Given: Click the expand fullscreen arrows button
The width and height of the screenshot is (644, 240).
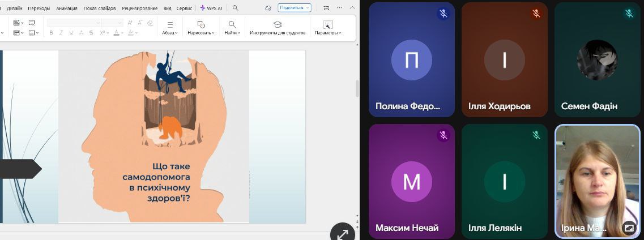Looking at the screenshot, I should point(342,233).
